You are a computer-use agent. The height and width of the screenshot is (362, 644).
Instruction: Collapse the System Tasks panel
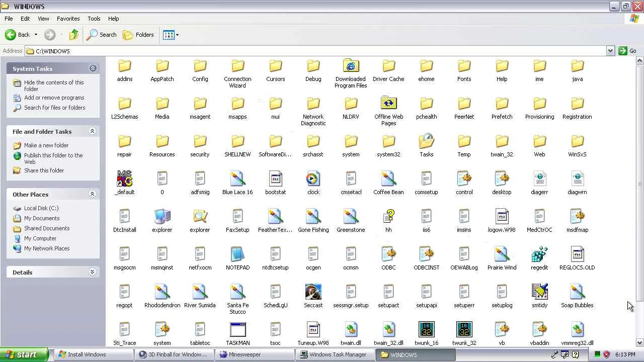(x=93, y=68)
